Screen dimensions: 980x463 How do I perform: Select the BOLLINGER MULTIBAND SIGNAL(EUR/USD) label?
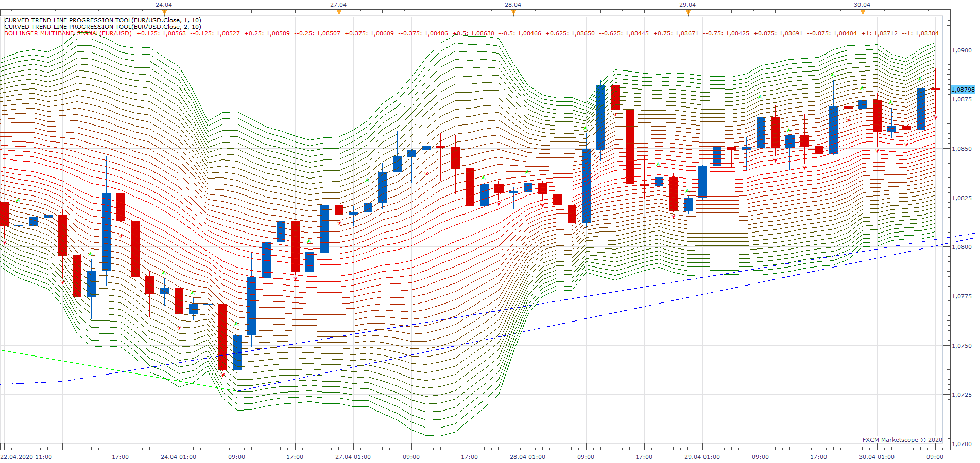pyautogui.click(x=68, y=33)
